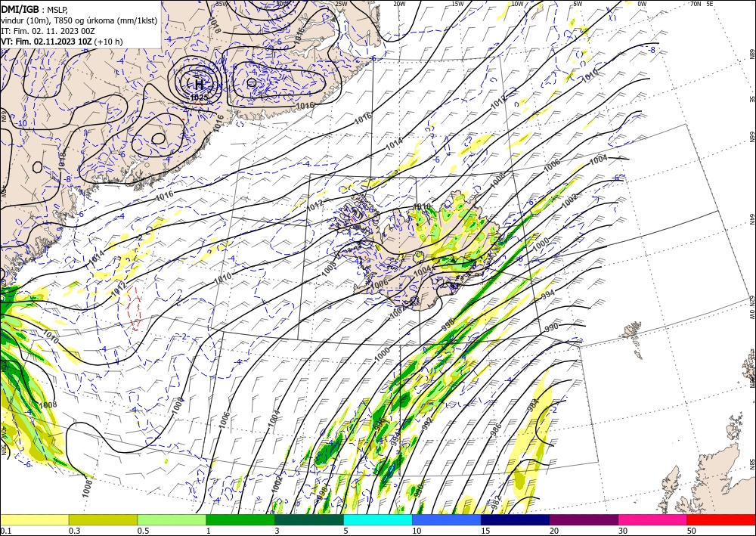The image size is (756, 536).
Task: Click the 'H' high-pressure marker over Greenland
Action: [x=199, y=85]
